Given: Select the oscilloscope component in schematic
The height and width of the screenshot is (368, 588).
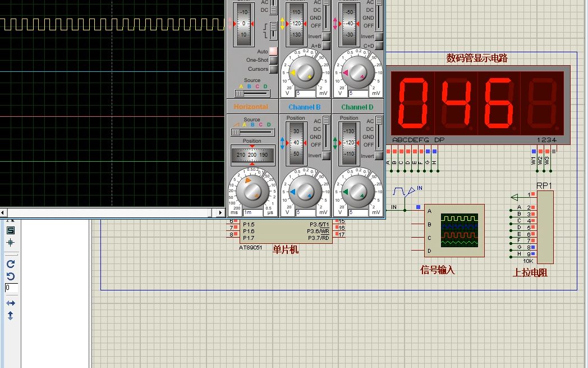Looking at the screenshot, I should (454, 230).
